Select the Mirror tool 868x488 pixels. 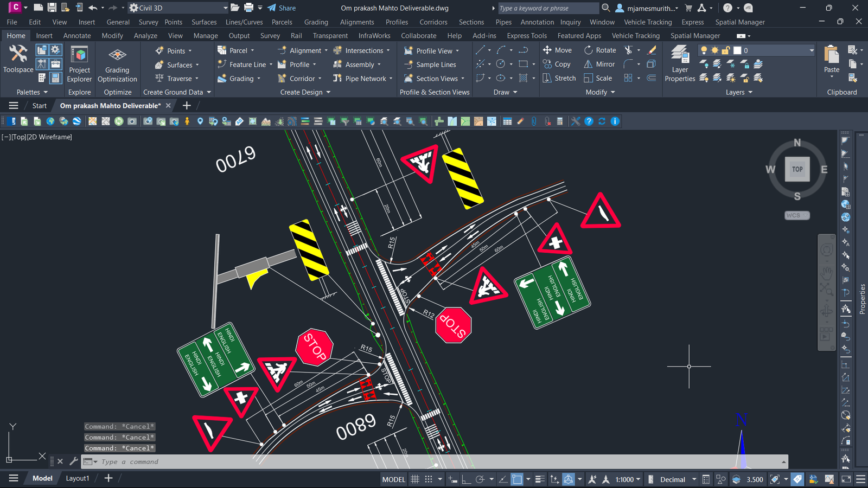coord(599,64)
